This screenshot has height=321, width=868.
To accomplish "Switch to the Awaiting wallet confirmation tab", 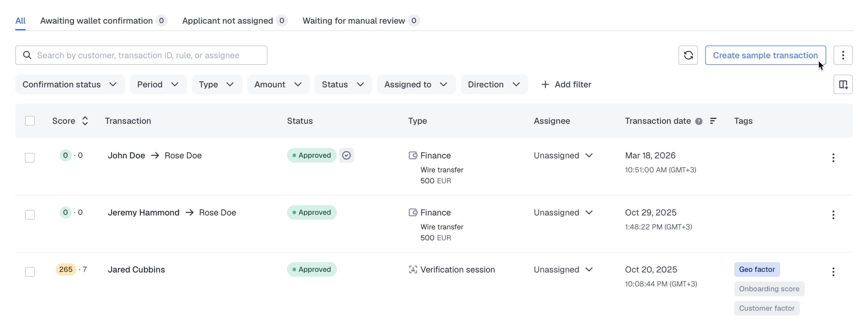I will (x=96, y=21).
